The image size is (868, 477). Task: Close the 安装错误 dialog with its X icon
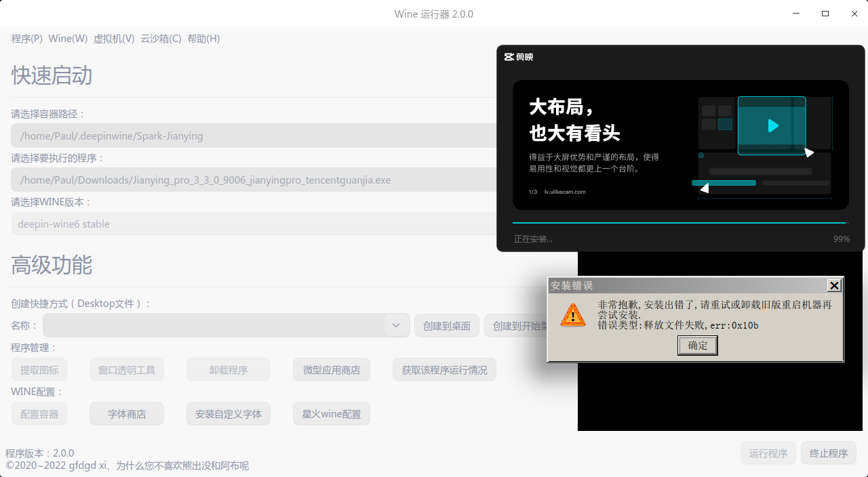coord(835,285)
